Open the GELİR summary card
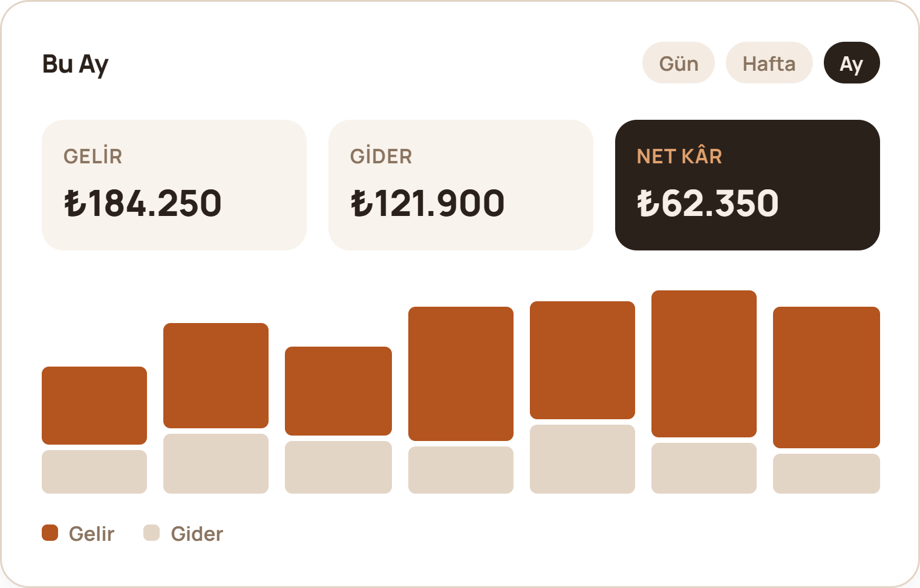The image size is (920, 588). tap(174, 185)
